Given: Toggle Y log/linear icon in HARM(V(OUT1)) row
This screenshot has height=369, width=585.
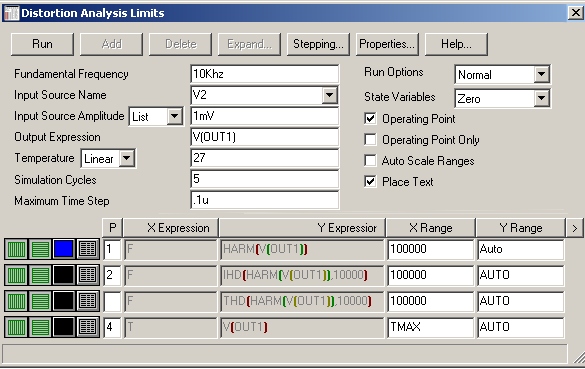Looking at the screenshot, I should point(40,249).
